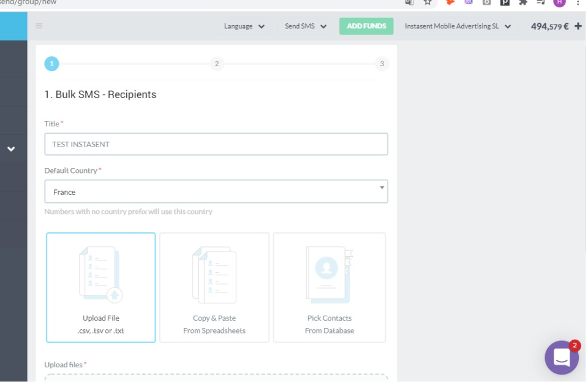Click the '1. Bulk SMS - Recipients' heading

coord(100,94)
